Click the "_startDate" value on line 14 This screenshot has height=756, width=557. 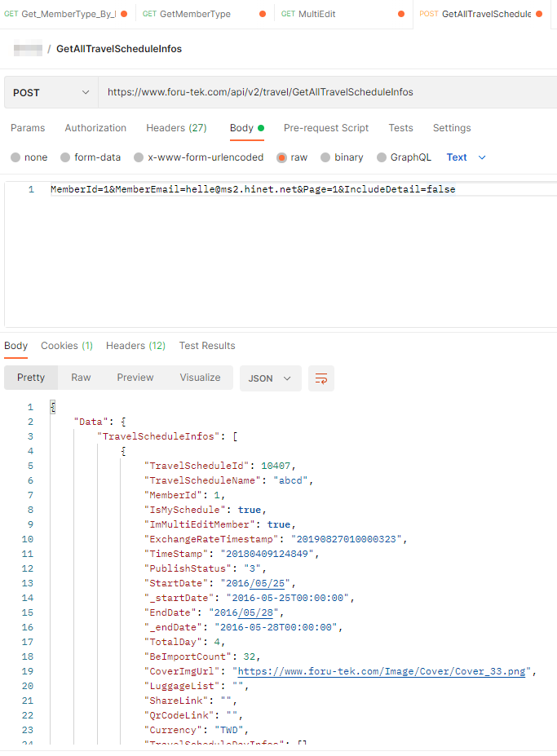pos(287,598)
